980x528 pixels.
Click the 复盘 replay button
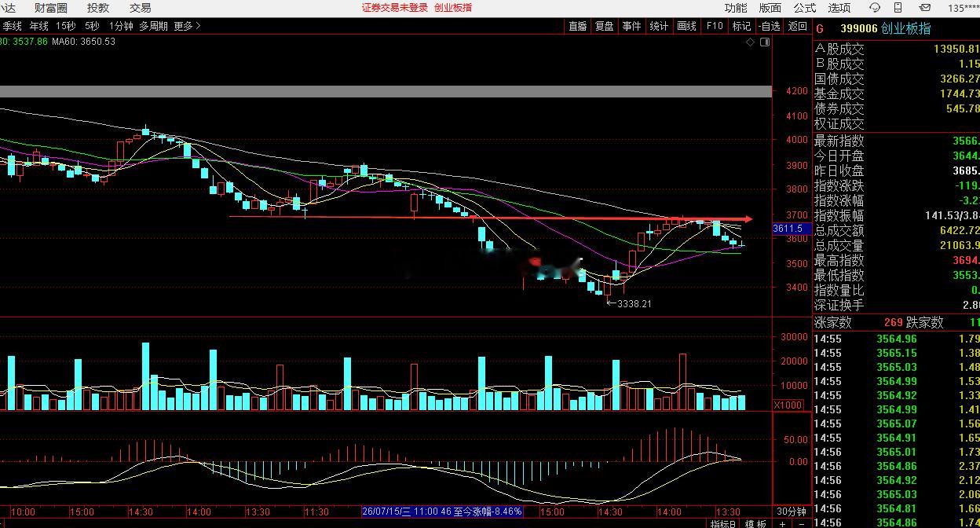[x=604, y=26]
